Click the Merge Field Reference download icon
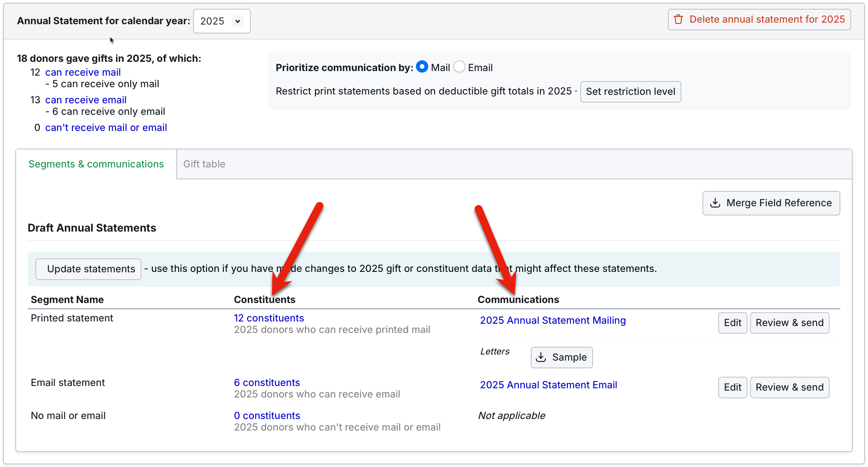 (x=715, y=203)
